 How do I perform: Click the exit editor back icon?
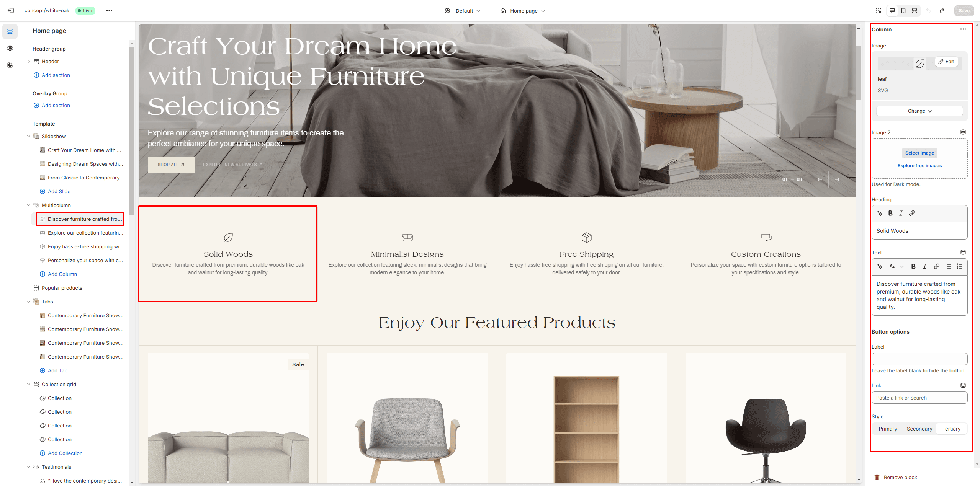pyautogui.click(x=11, y=11)
